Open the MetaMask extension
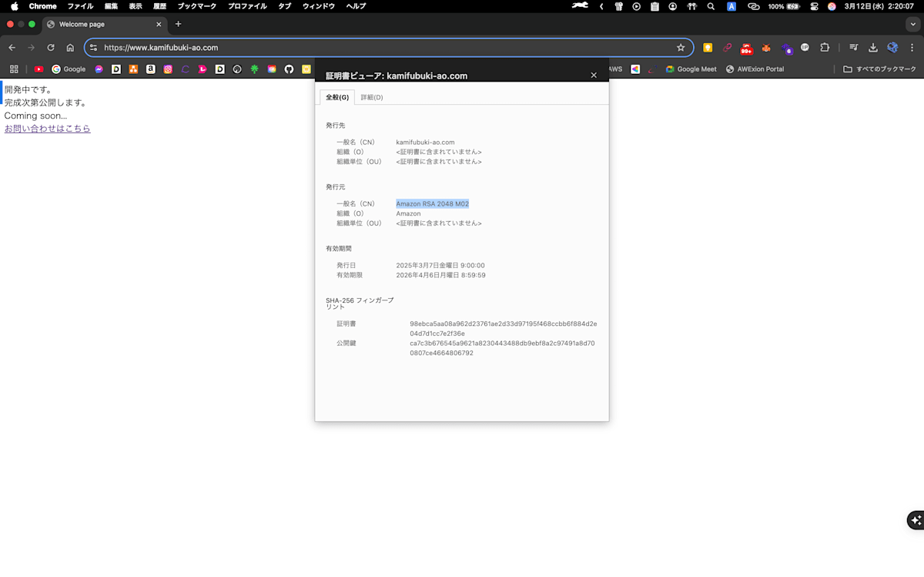The image size is (924, 577). [766, 47]
